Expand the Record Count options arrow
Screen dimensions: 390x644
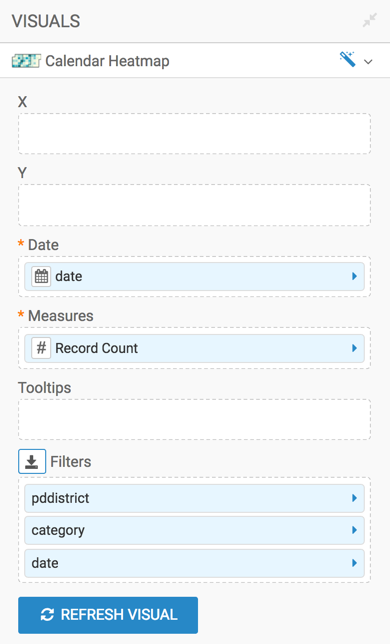click(354, 348)
